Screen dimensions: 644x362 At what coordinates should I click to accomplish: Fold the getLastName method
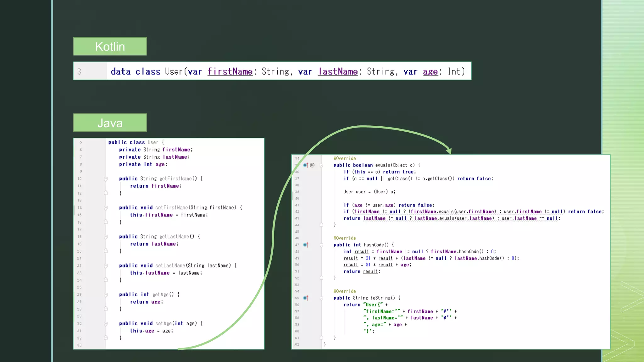click(106, 237)
